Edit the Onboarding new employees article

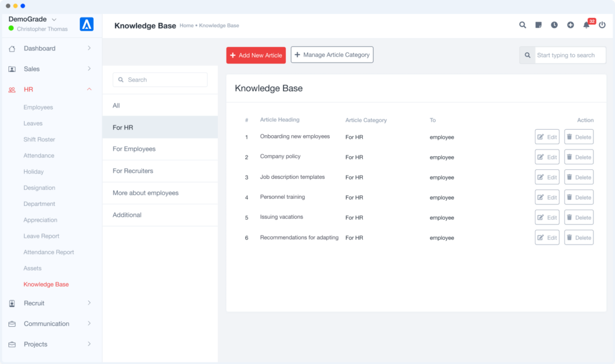(547, 137)
